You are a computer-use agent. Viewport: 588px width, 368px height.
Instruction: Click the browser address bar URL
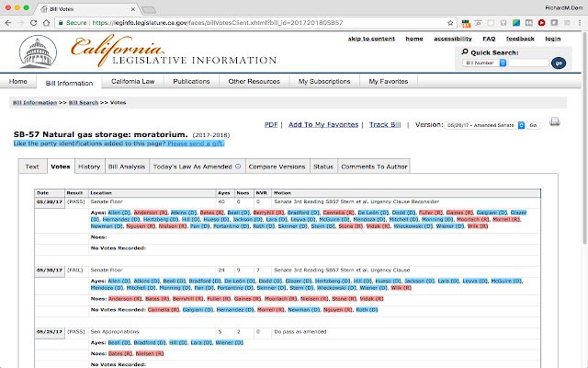(218, 23)
